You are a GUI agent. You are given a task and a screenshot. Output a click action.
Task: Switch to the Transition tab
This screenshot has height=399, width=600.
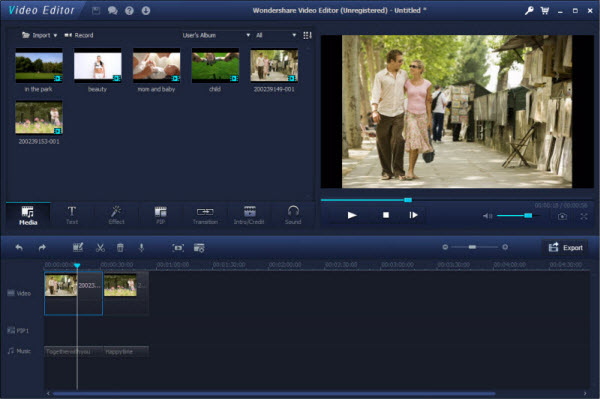(205, 215)
